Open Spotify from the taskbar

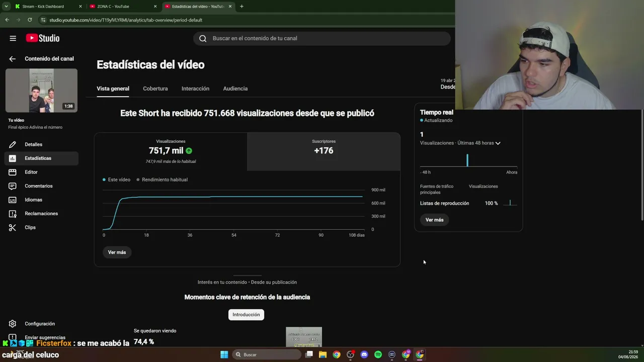pos(378,354)
